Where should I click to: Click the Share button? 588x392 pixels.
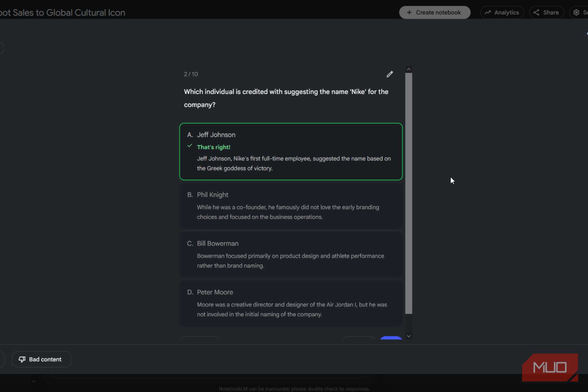coord(546,13)
